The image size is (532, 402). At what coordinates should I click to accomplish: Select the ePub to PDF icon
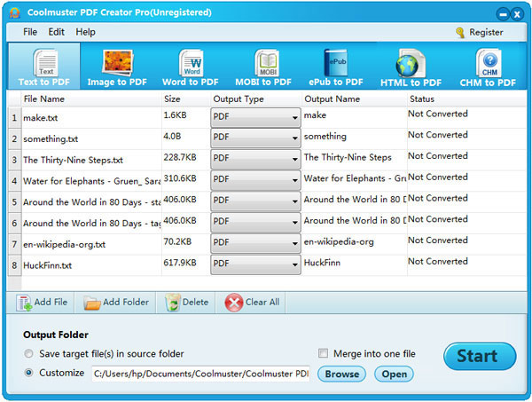[337, 65]
